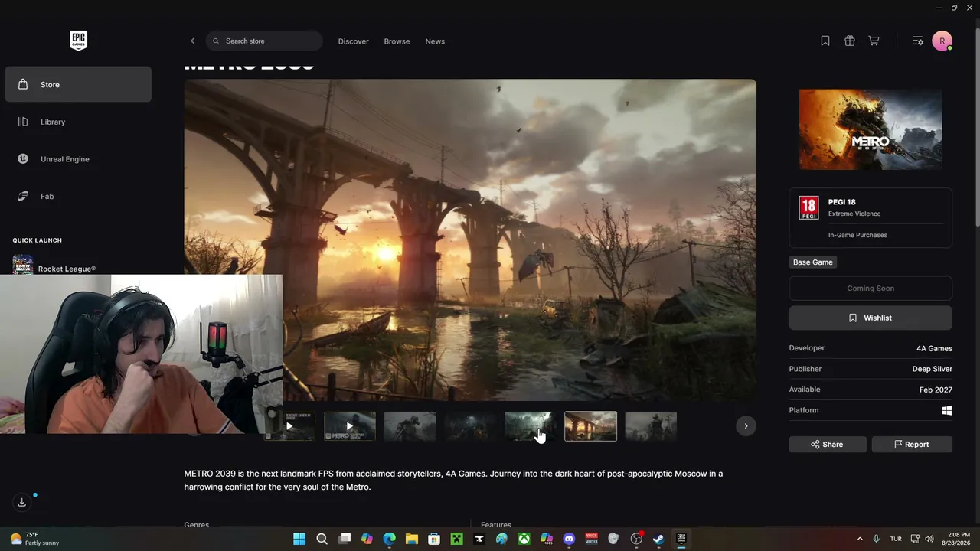Open volume controls in system tray
This screenshot has height=551, width=980.
[929, 539]
